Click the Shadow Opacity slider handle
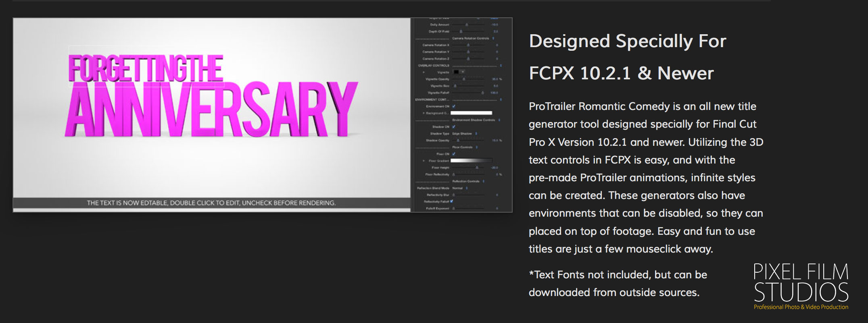 [458, 140]
